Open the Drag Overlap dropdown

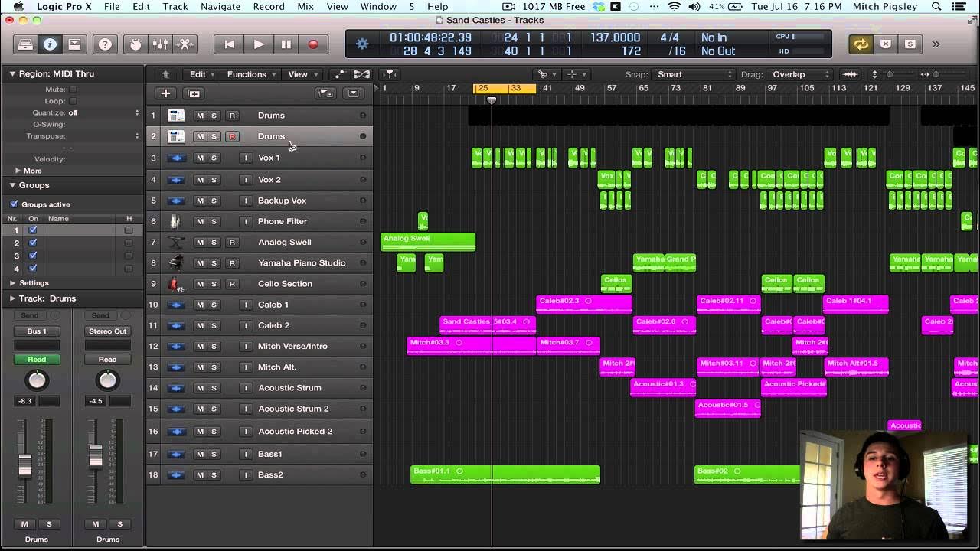(x=799, y=74)
